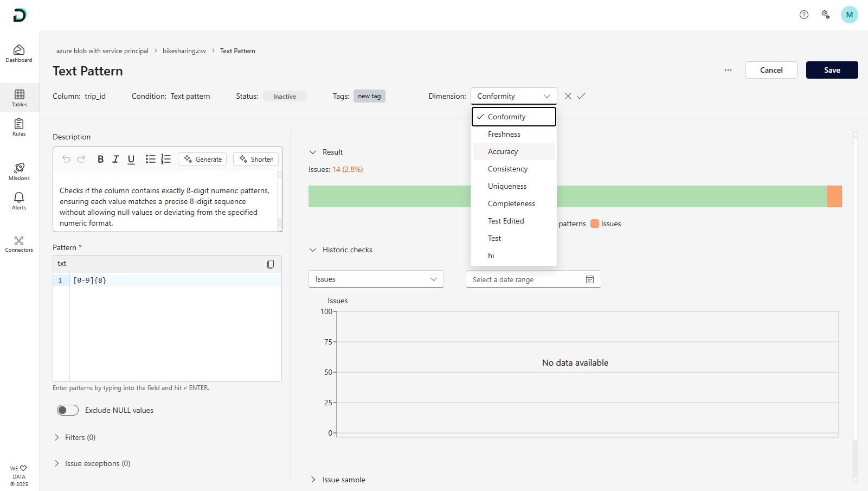
Task: Click the orange Issues bar segment
Action: pos(834,196)
